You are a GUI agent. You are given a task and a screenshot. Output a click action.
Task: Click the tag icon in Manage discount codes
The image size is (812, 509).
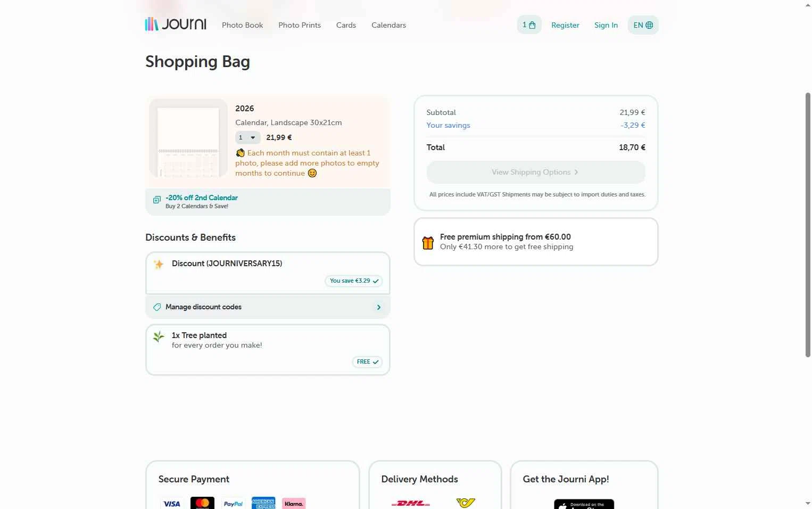tap(157, 307)
